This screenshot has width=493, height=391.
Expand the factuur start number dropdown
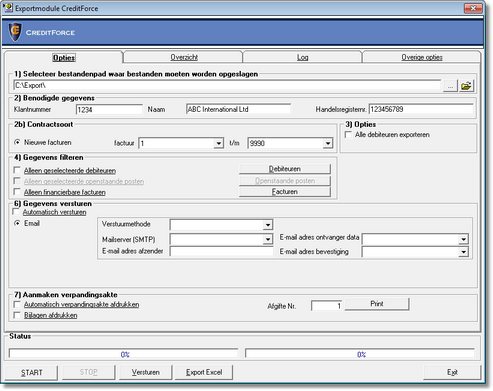point(218,144)
